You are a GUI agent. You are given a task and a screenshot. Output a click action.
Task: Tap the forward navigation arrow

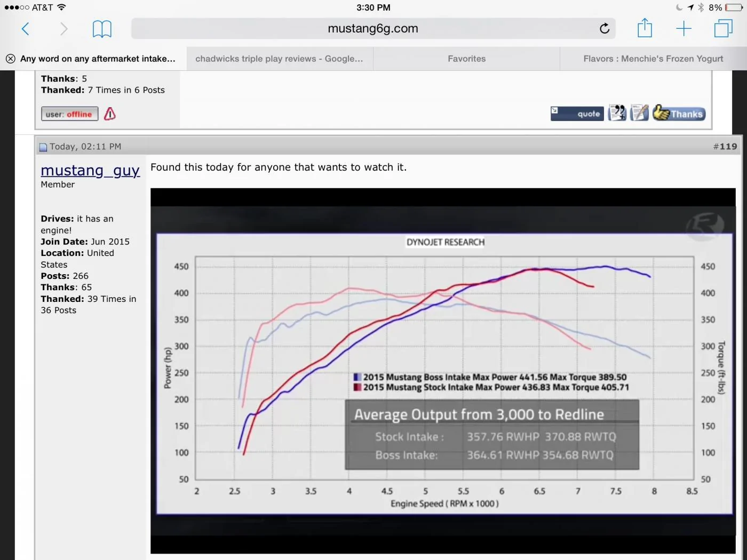point(64,29)
